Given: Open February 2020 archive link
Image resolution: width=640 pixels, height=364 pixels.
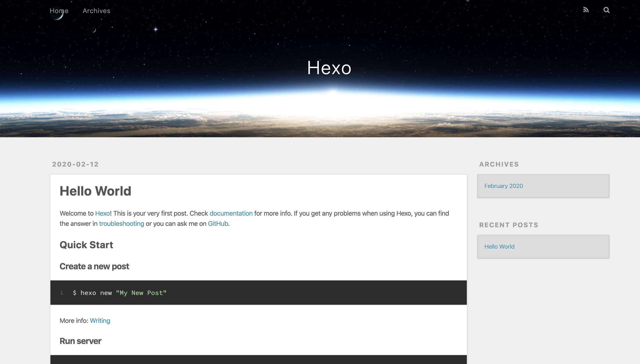Looking at the screenshot, I should [503, 186].
